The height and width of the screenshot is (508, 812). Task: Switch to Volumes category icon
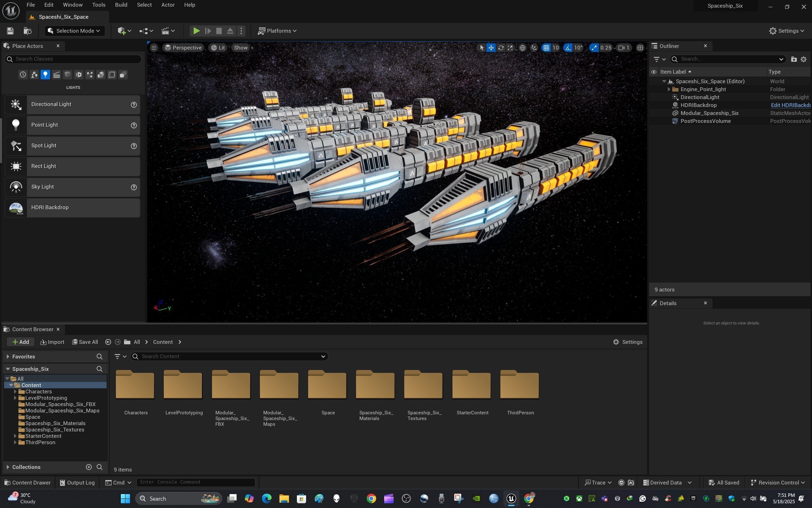point(112,75)
